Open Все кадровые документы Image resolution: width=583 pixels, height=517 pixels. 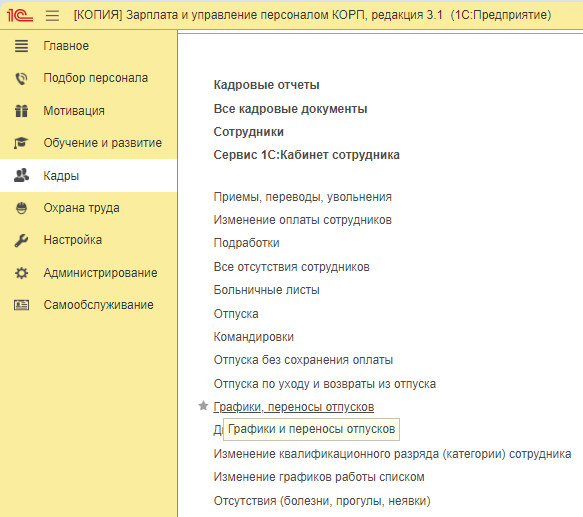click(x=290, y=109)
